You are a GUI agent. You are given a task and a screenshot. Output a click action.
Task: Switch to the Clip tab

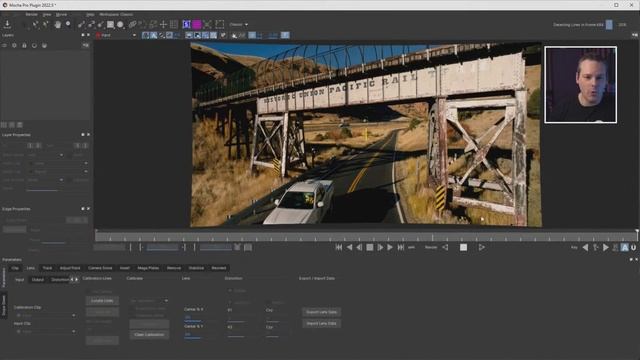15,268
